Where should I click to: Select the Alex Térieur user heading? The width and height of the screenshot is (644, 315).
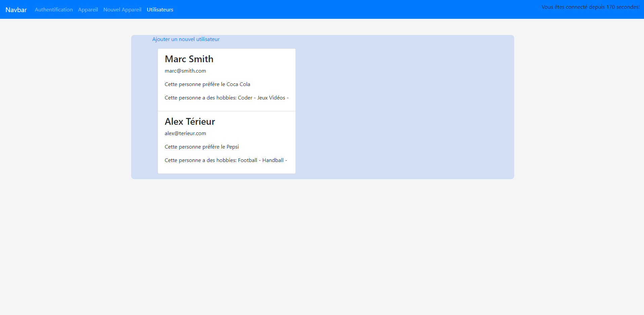(x=190, y=122)
